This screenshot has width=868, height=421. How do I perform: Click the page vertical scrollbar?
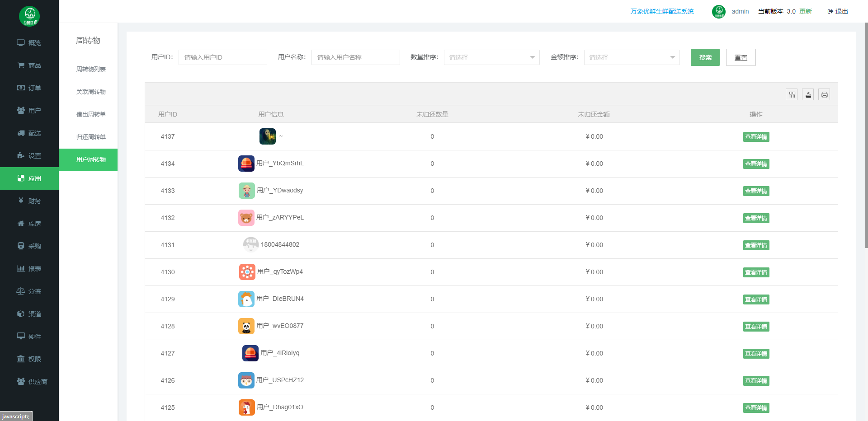tap(866, 136)
